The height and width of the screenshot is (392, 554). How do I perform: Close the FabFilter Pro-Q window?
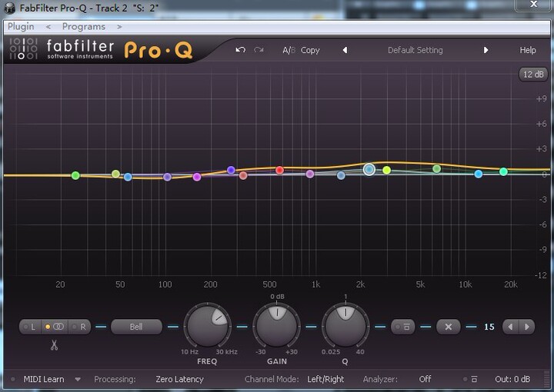tap(534, 5)
